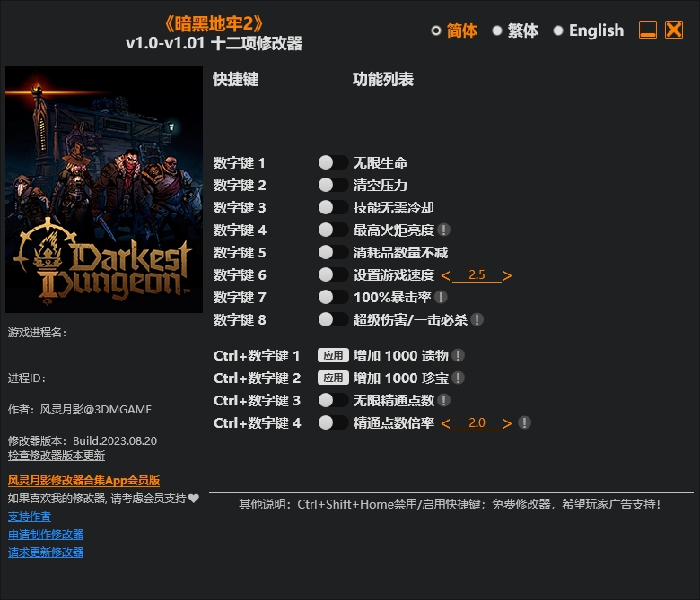
Task: Click info icon beside 增加 1000 珍宝
Action: tap(458, 378)
